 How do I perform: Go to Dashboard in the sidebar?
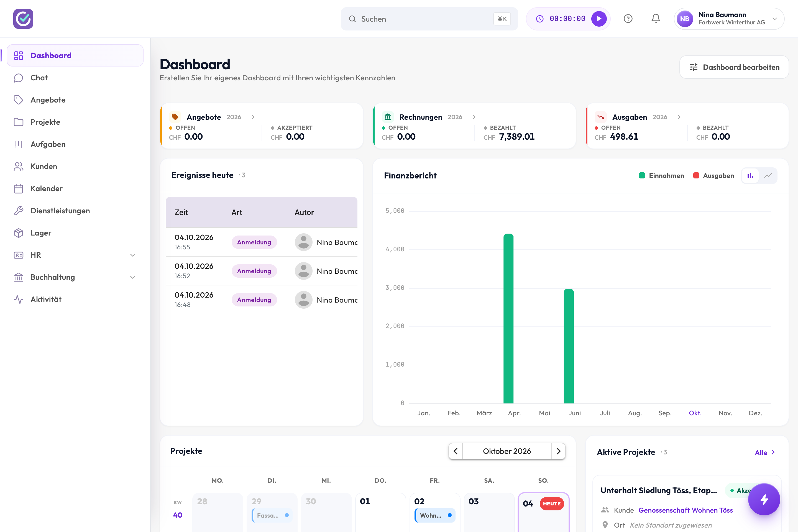(x=75, y=55)
